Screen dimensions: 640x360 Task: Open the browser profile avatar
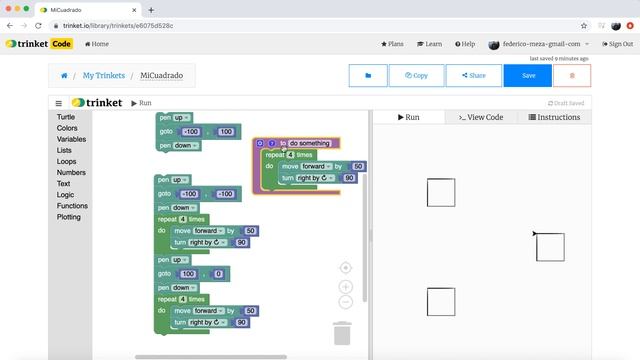pos(616,26)
